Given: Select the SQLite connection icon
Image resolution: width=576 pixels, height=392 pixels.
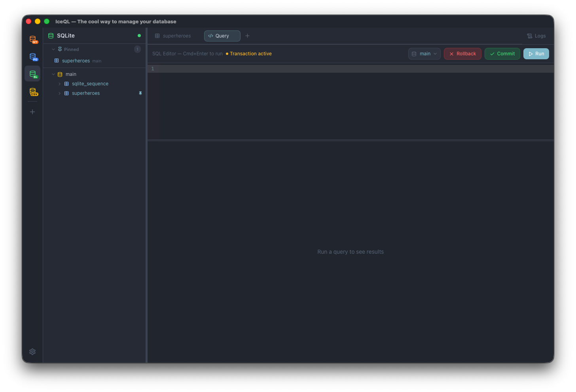Looking at the screenshot, I should [x=33, y=74].
